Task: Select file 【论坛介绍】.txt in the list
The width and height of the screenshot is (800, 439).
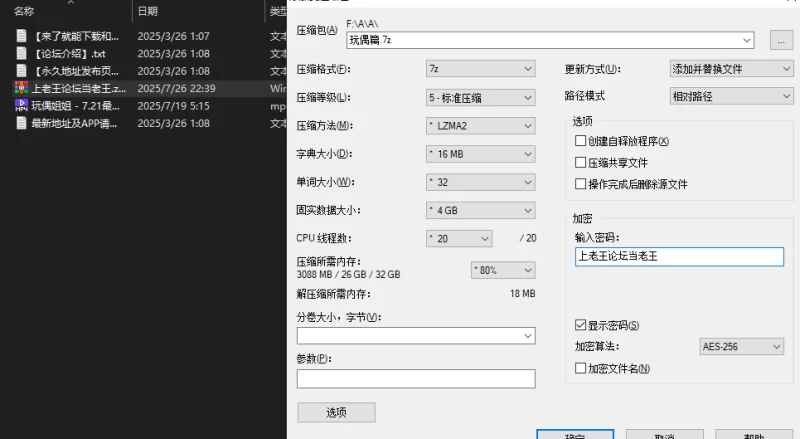Action: point(68,54)
